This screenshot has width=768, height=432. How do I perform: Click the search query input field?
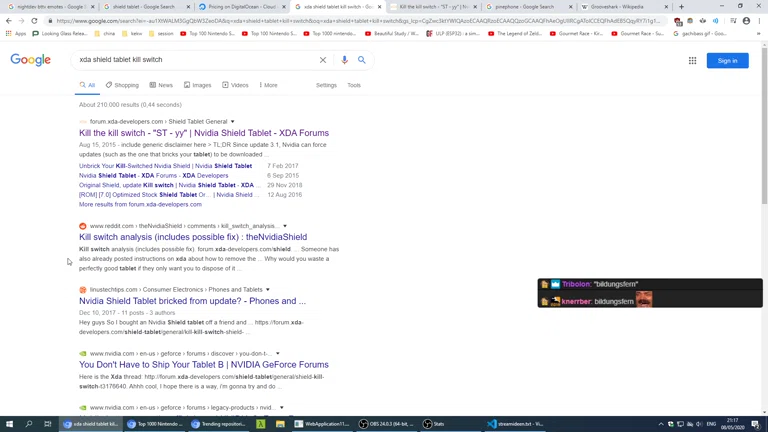pos(195,60)
